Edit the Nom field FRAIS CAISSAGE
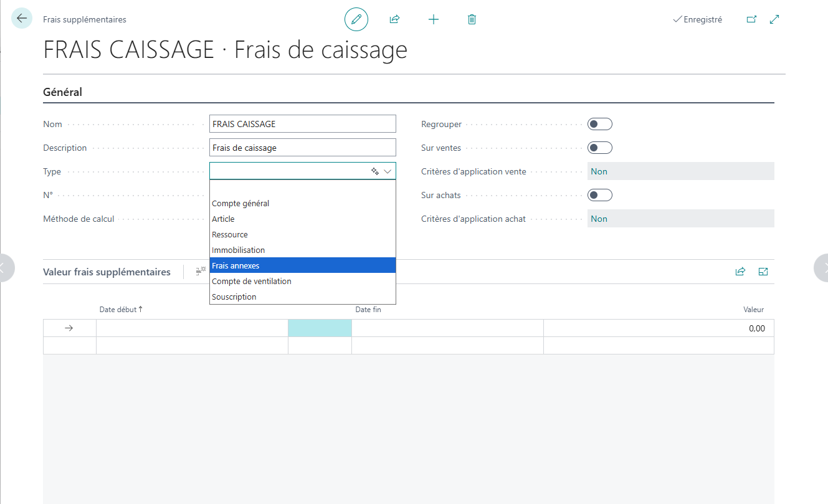 303,124
